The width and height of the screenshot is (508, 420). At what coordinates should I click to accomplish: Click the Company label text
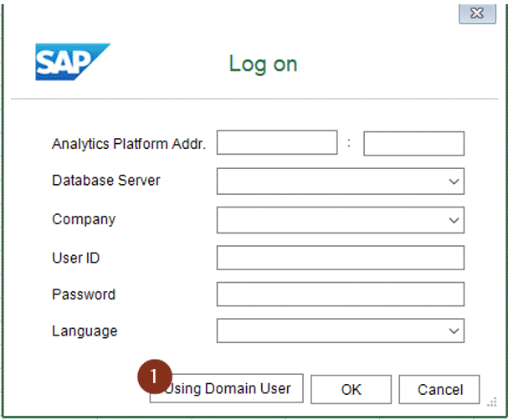(84, 220)
